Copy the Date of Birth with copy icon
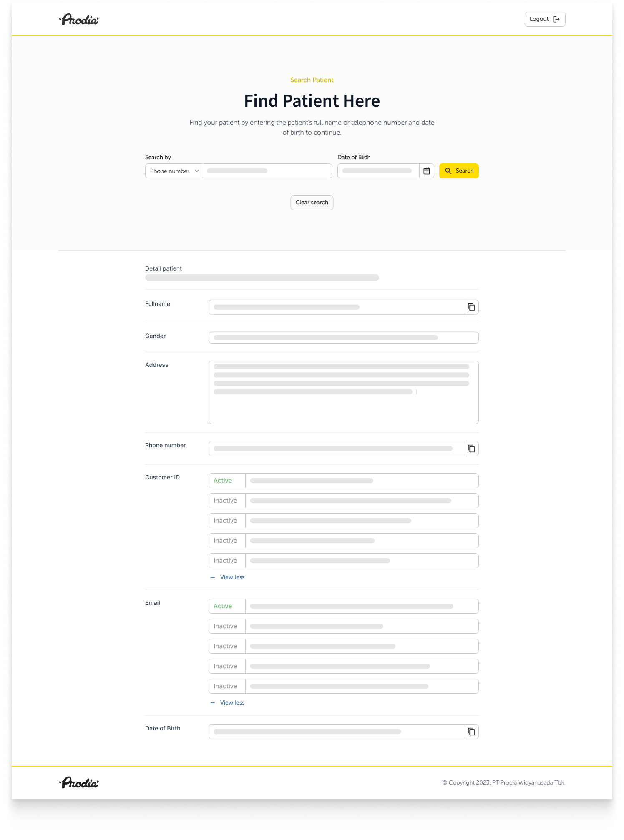 471,732
